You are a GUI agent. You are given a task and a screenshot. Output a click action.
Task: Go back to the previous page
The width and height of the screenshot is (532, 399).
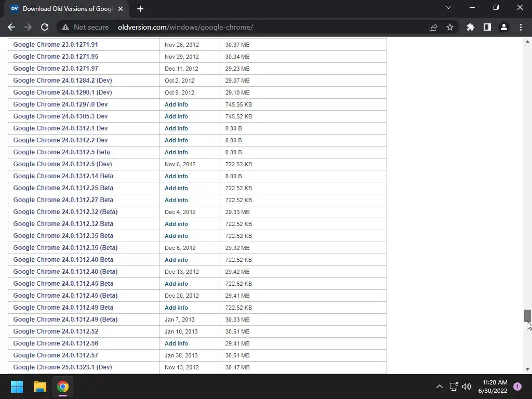[11, 27]
